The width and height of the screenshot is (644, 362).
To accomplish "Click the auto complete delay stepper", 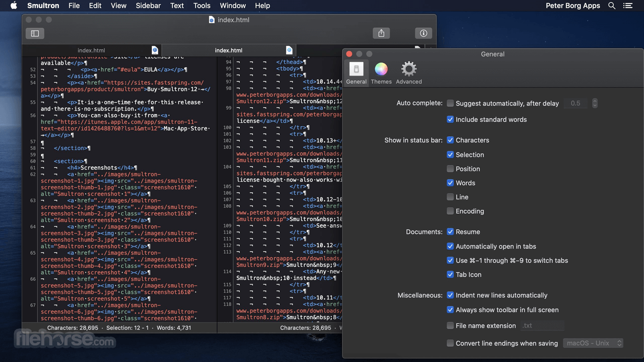I will [x=595, y=103].
